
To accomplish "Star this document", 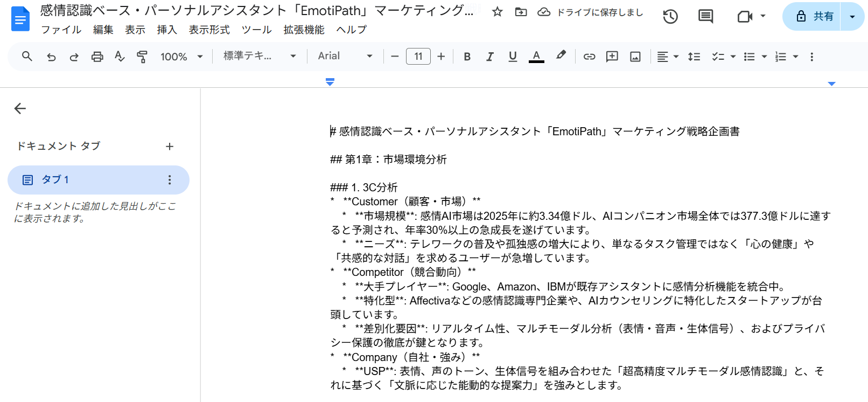I will tap(498, 12).
